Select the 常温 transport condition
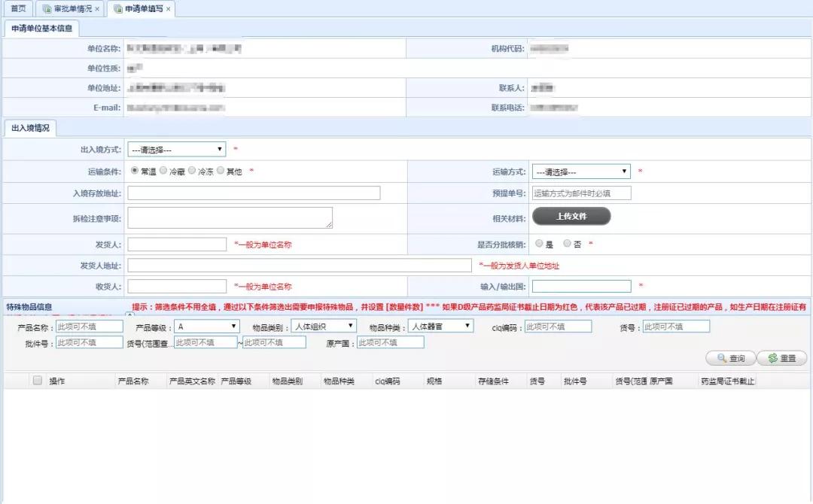 click(136, 169)
